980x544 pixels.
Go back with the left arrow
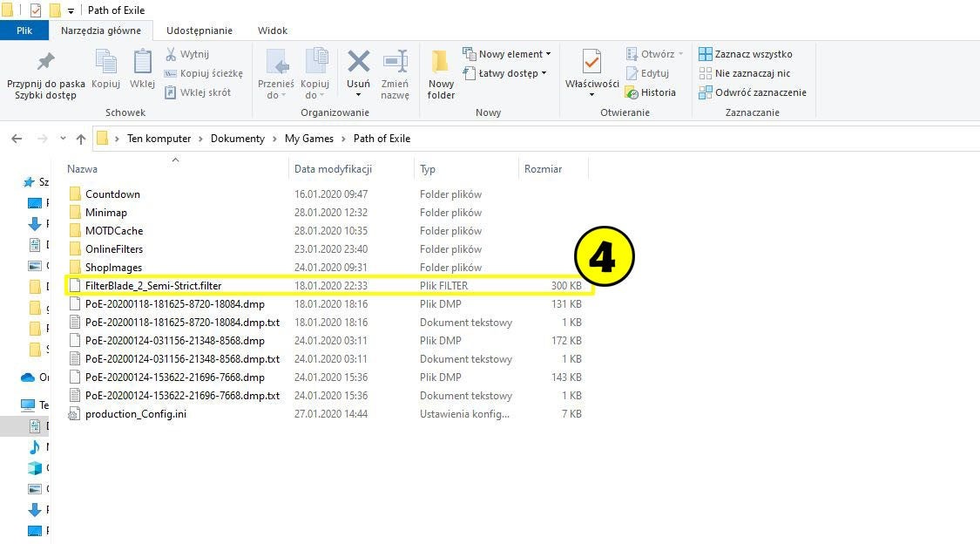point(17,139)
